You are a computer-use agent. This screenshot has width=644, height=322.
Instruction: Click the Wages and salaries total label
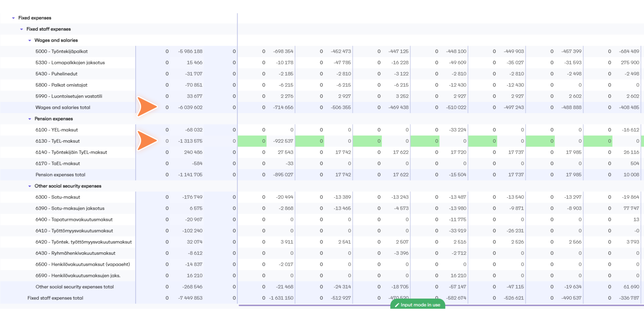63,108
